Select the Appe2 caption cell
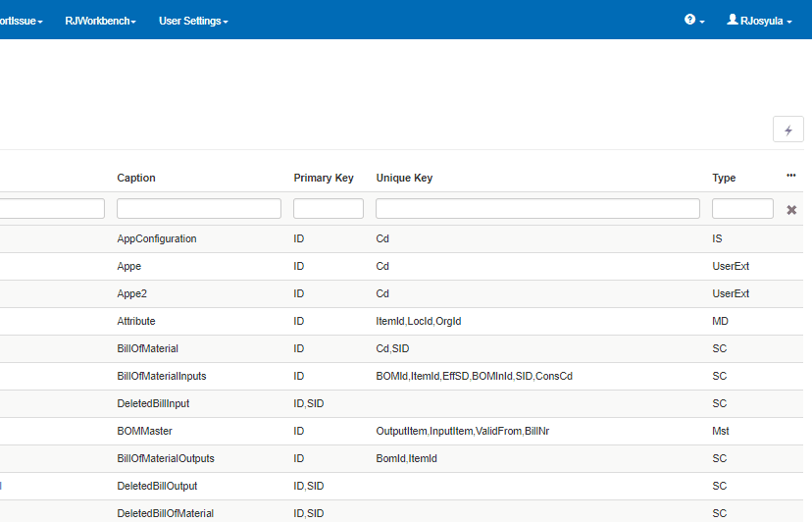Viewport: 812px width, 522px height. [x=132, y=294]
